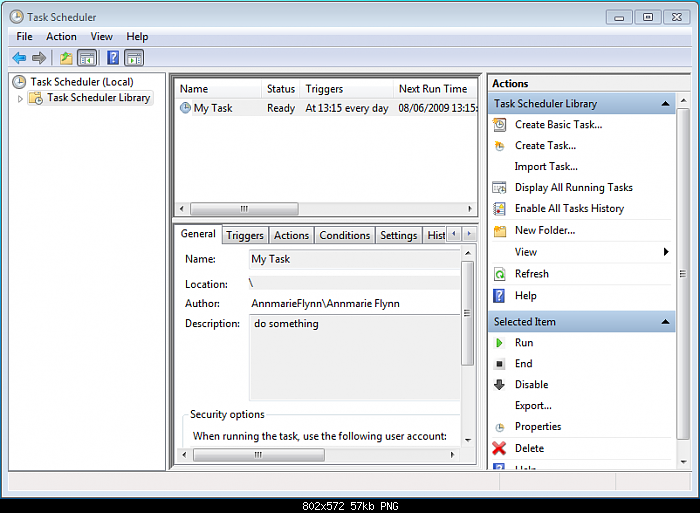This screenshot has height=513, width=700.
Task: Click Enable All Tasks History
Action: (569, 209)
